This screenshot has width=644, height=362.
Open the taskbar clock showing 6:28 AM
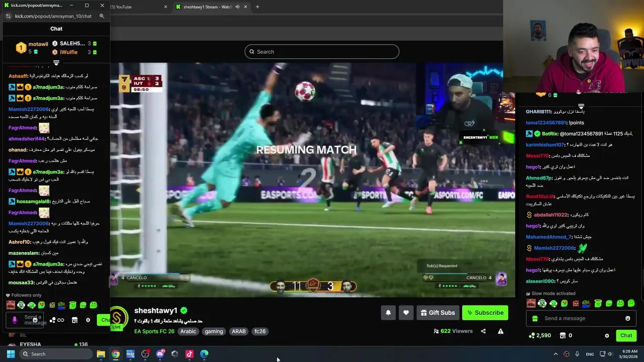tap(629, 354)
